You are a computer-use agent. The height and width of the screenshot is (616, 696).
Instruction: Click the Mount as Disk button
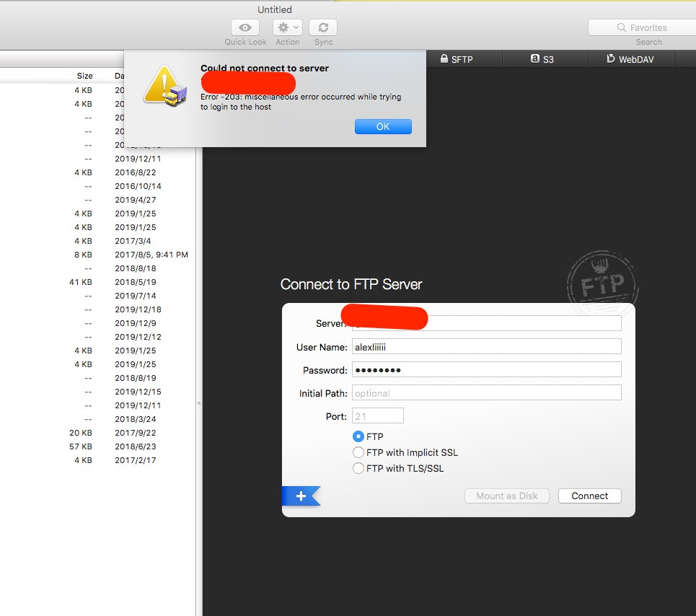507,496
